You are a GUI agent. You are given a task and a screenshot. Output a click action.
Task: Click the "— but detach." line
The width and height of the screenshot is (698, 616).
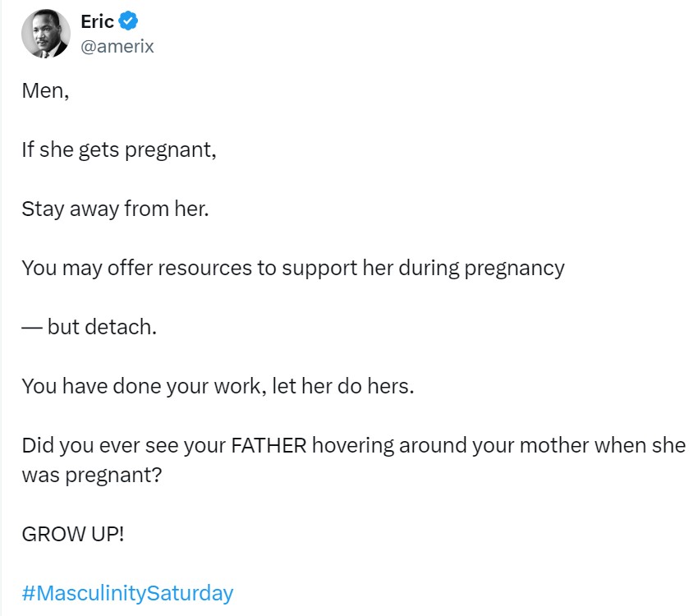pos(89,327)
